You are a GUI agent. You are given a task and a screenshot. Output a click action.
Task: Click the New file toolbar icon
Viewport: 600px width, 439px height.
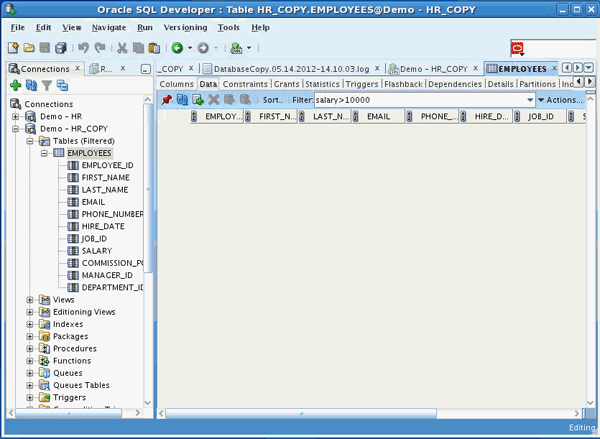(x=13, y=48)
